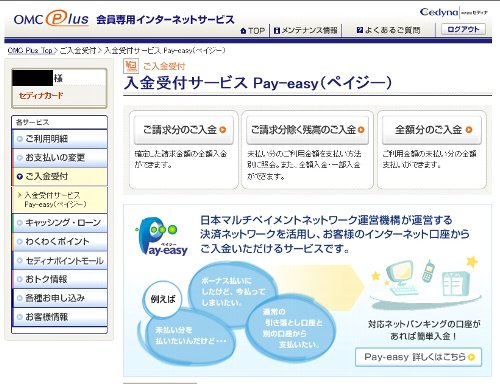
Task: Follow the OMC Plus Top breadcrumb link
Action: coord(30,51)
